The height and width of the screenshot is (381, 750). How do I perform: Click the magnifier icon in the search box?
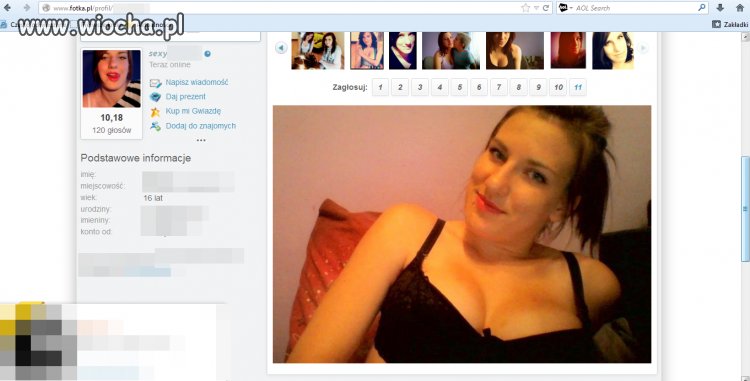coord(702,8)
